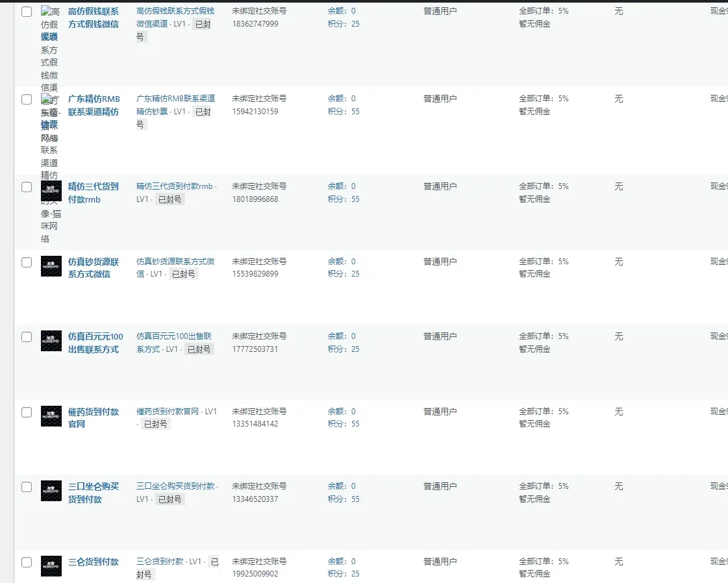Screen dimensions: 728x583
Task: Tick the checkbox for 高仿假钱联系方式假钱微信 row
Action: [27, 12]
